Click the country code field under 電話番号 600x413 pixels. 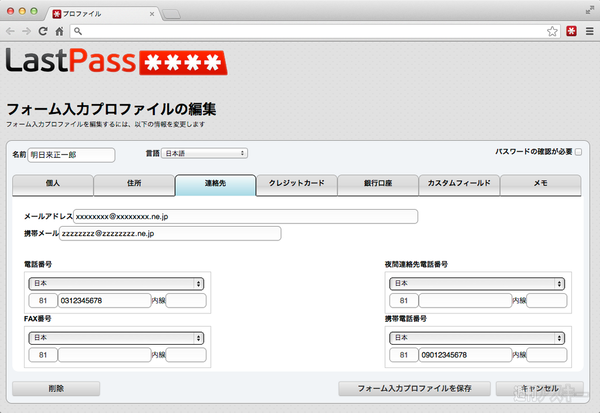coord(43,301)
